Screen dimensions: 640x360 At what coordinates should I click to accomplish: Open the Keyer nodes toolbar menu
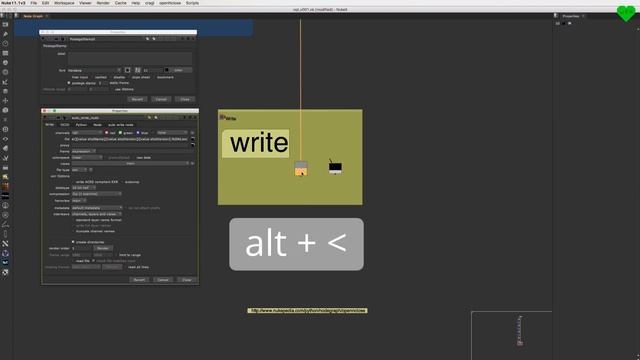click(x=5, y=82)
